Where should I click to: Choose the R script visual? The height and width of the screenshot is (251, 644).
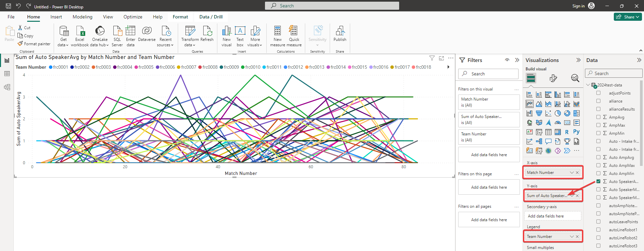click(567, 132)
